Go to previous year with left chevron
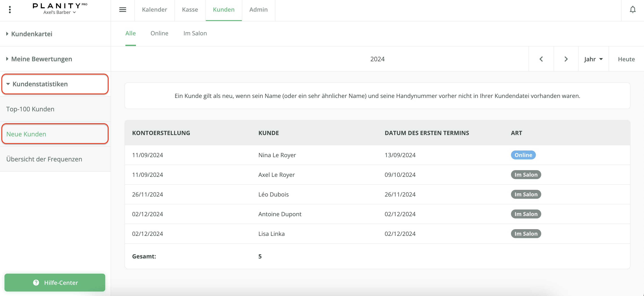 click(541, 59)
